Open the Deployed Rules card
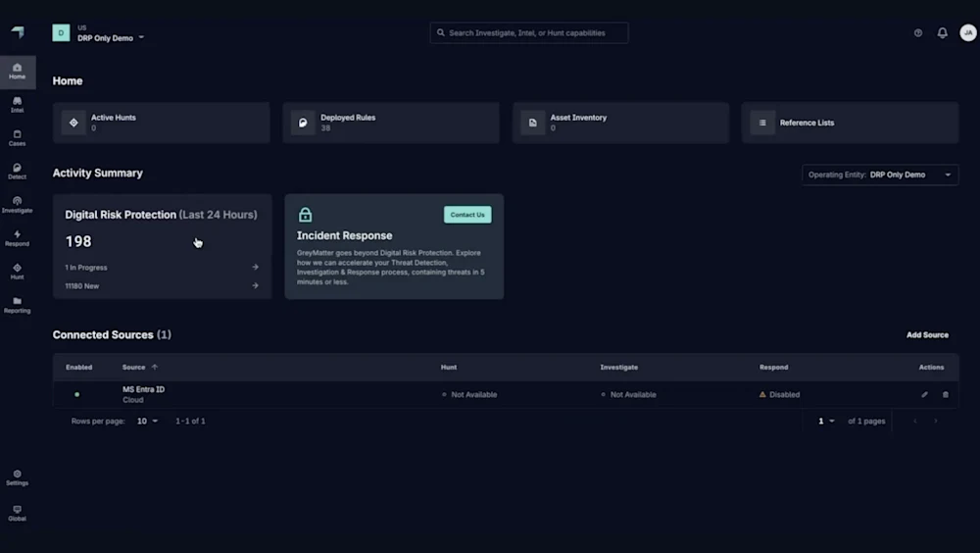This screenshot has height=553, width=980. (x=390, y=123)
